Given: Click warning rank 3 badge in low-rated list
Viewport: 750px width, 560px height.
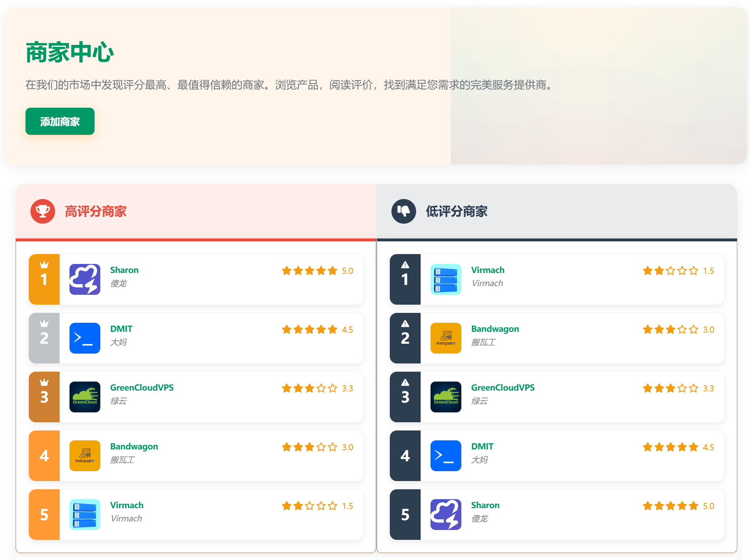Looking at the screenshot, I should pos(405,397).
